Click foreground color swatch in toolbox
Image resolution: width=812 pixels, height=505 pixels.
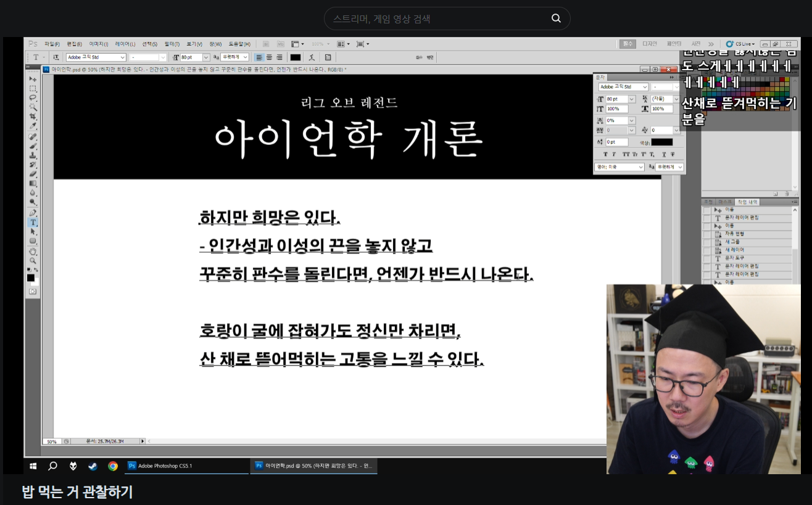[x=30, y=277]
